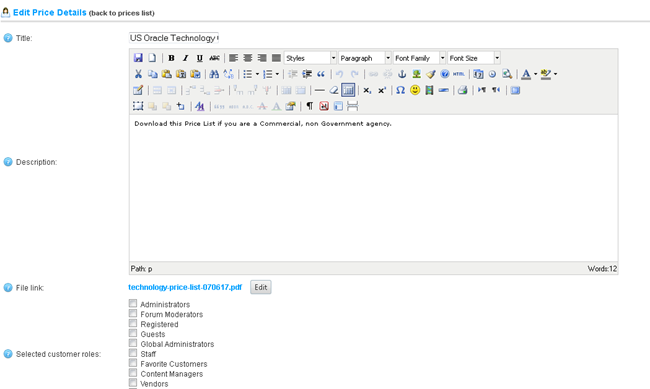This screenshot has height=389, width=650.
Task: Click the Blockquote icon
Action: (x=321, y=74)
